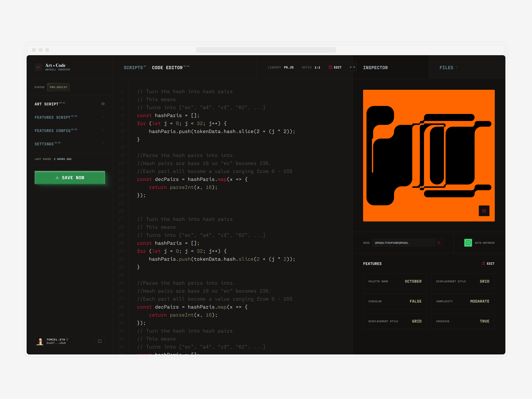This screenshot has width=532, height=399.
Task: Click line 13 return parseInt statement
Action: 183,187
